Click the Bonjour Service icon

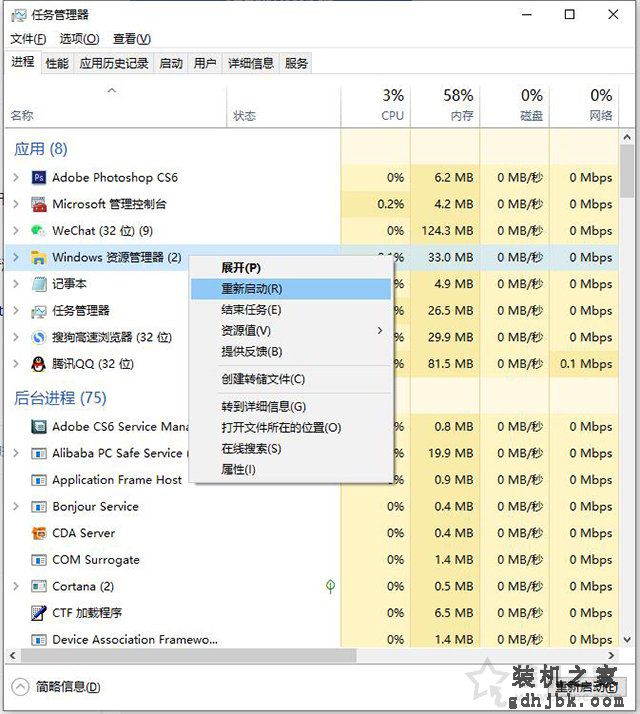coord(39,506)
